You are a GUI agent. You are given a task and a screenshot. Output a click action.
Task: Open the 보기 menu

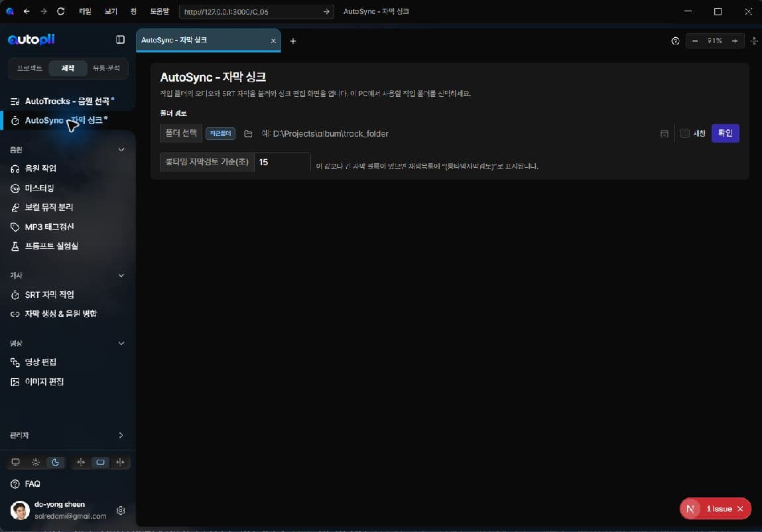point(111,11)
